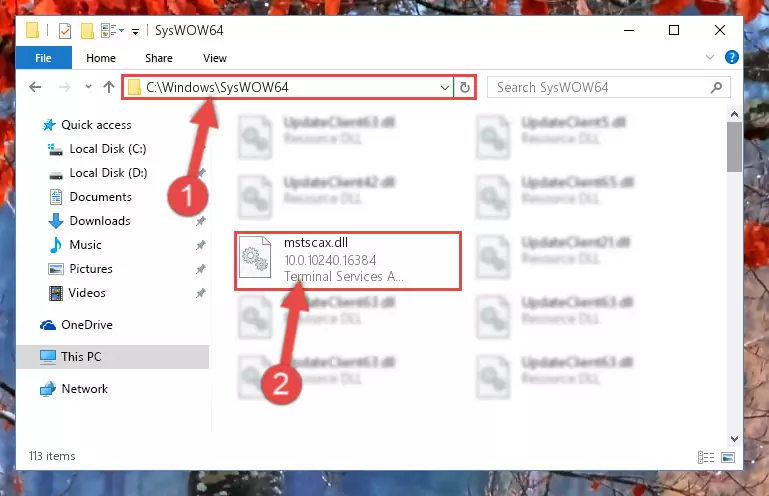Go forward with the Forward arrow
The height and width of the screenshot is (496, 769).
64,87
